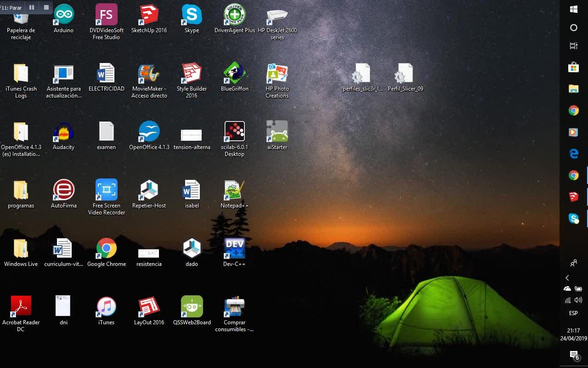
Task: Open the OneDrive tray icon
Action: pyautogui.click(x=568, y=289)
